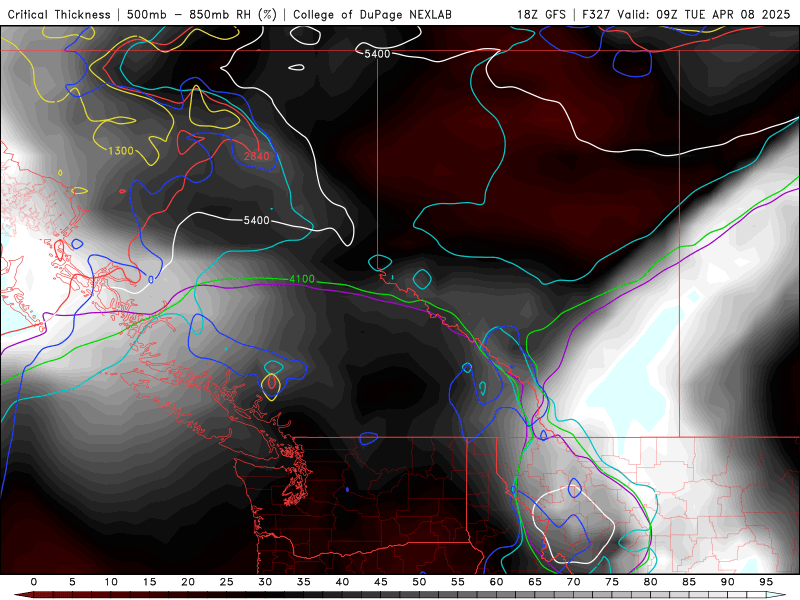Select the '18Z GFS' model run text
The height and width of the screenshot is (600, 800).
pyautogui.click(x=541, y=14)
